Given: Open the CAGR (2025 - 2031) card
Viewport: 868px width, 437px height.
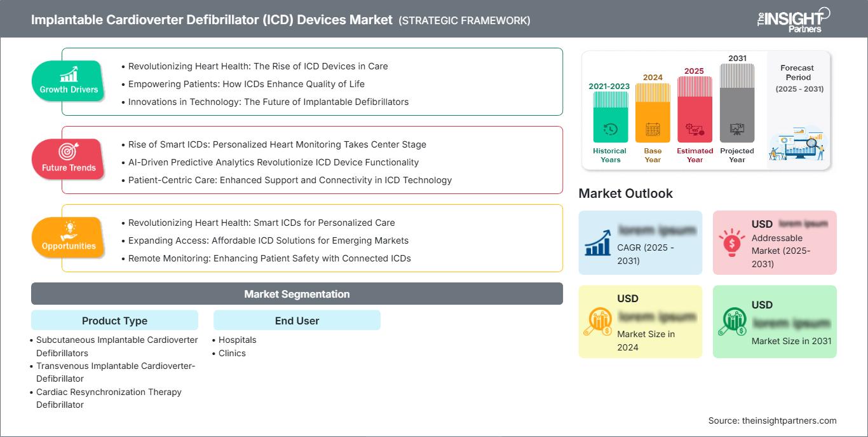Looking at the screenshot, I should (x=641, y=242).
